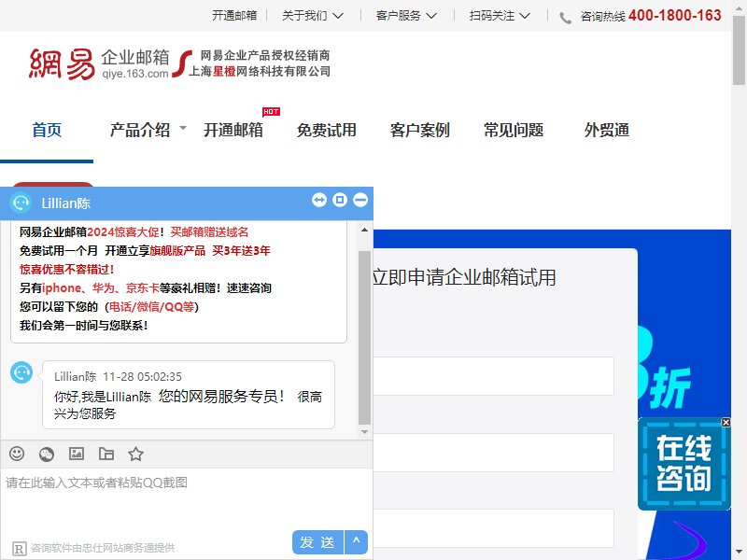The image size is (747, 560).
Task: Click the WeChat icon in chat toolbar
Action: tap(46, 455)
